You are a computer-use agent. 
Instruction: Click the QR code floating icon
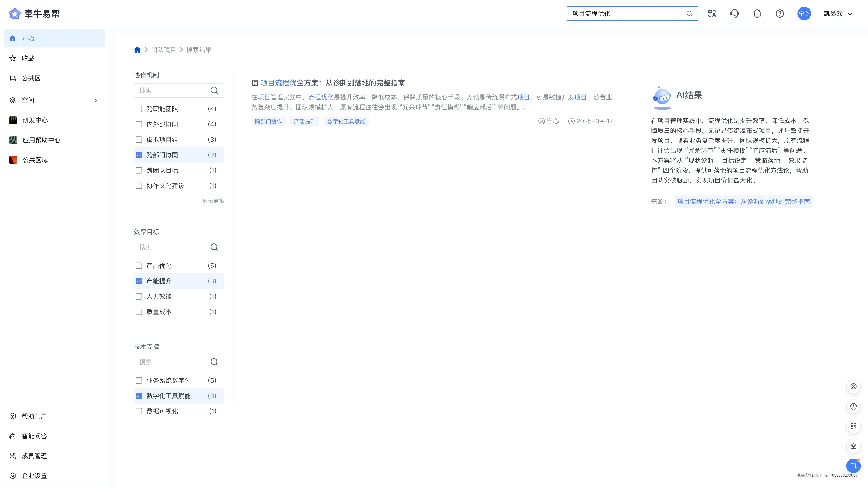coord(853,426)
